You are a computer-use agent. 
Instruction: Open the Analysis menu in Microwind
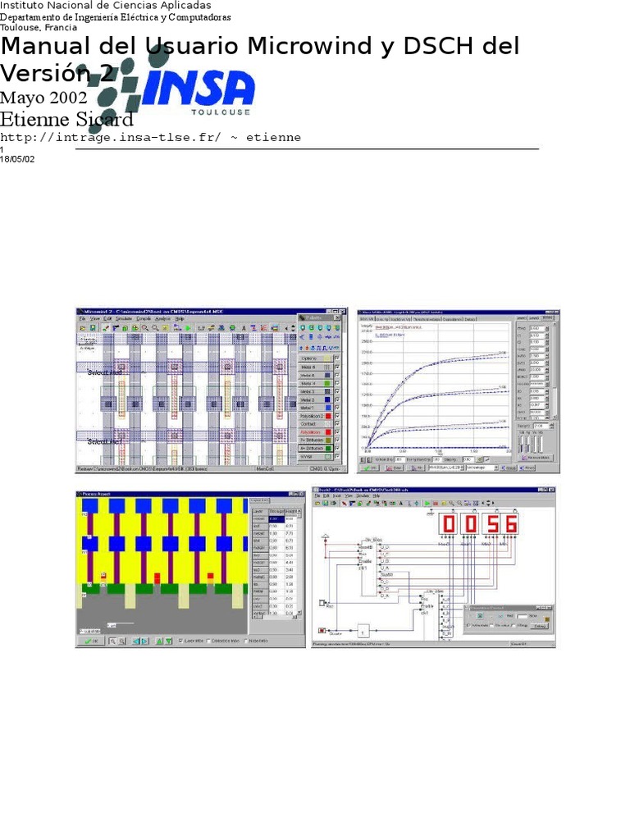tap(163, 318)
